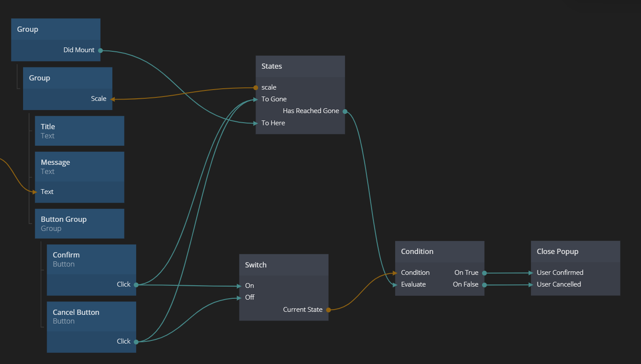This screenshot has width=641, height=364.
Task: Click the Confirm button's Click output port
Action: coord(136,285)
